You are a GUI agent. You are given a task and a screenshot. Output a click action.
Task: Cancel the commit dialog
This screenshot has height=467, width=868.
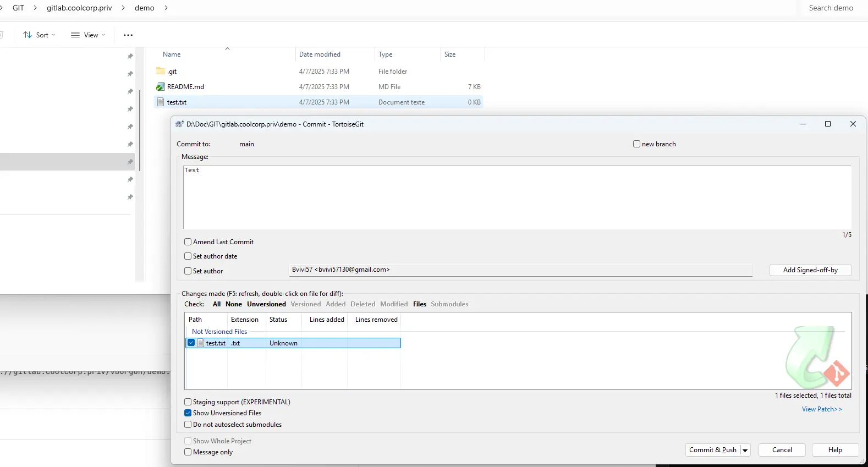[x=782, y=450]
